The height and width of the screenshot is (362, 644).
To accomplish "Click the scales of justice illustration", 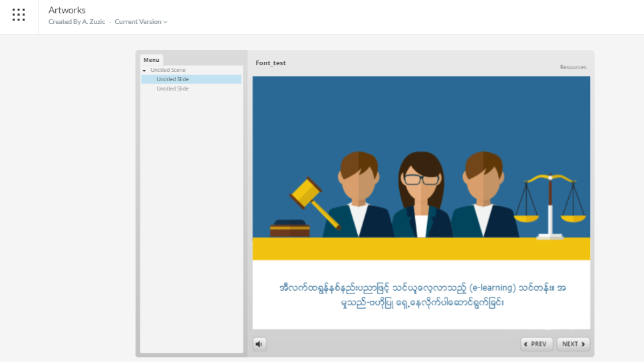I will click(x=550, y=204).
